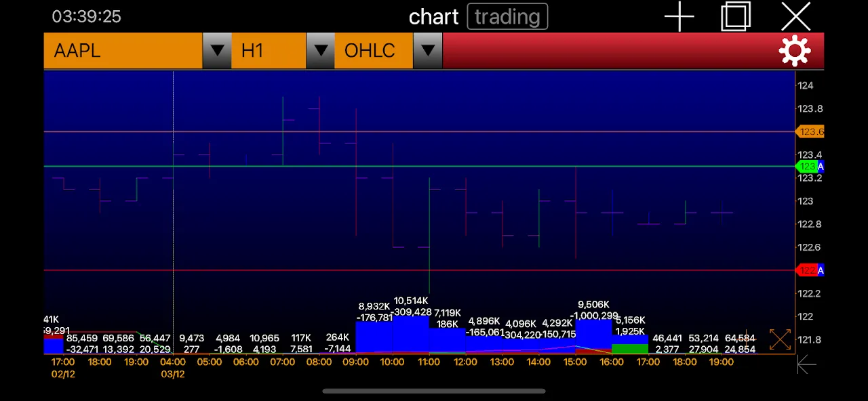Click the red horizontal price line
Screen dimensions: 868x401
point(407,270)
